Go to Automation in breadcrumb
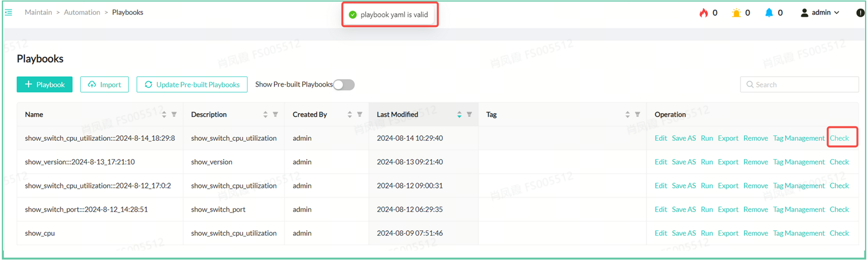 pos(82,12)
